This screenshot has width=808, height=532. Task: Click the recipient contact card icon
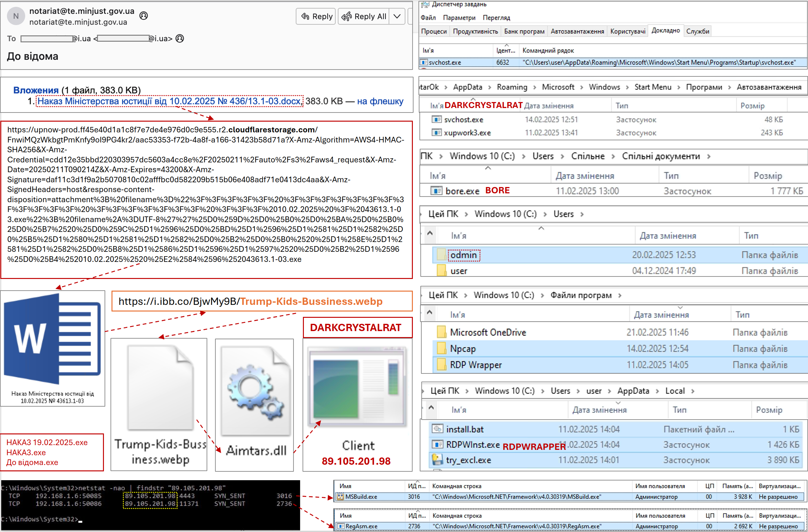coord(180,38)
